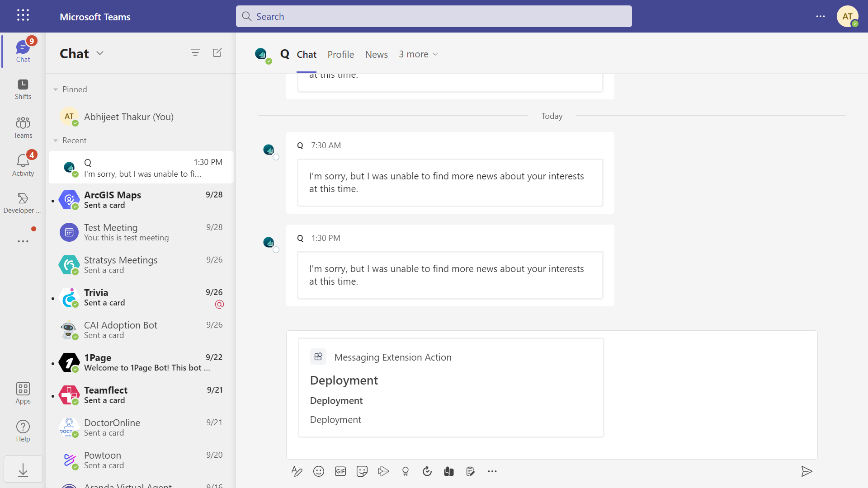868x488 pixels.
Task: Click the download desktop app button
Action: coord(23,470)
